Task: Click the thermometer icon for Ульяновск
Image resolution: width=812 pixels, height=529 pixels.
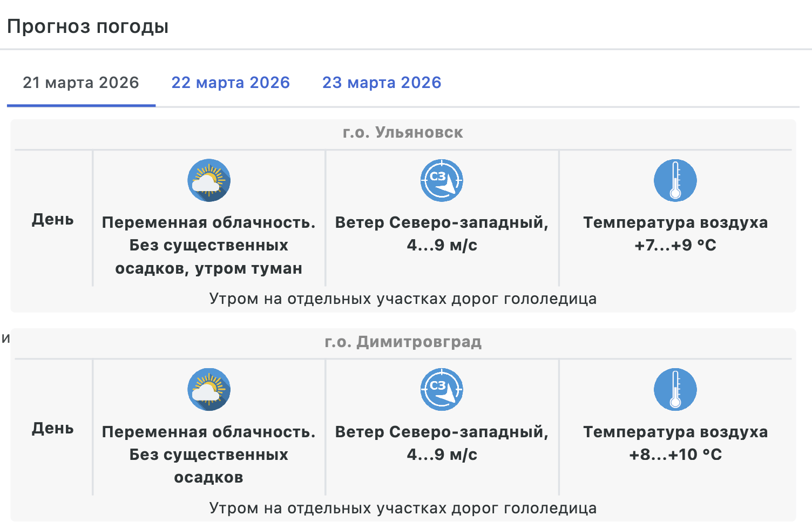Action: point(675,180)
